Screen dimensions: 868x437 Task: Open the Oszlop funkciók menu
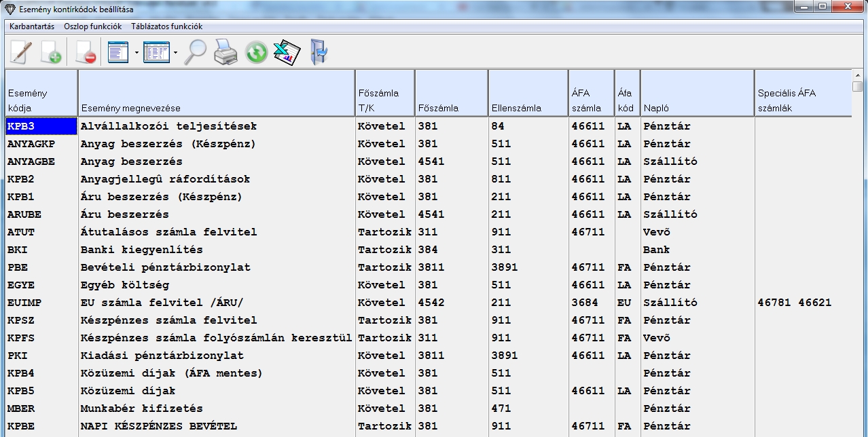93,26
